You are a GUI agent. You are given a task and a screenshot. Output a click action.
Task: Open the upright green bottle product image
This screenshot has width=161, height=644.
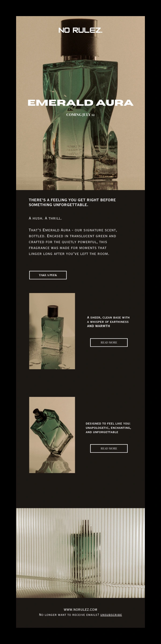(x=52, y=331)
